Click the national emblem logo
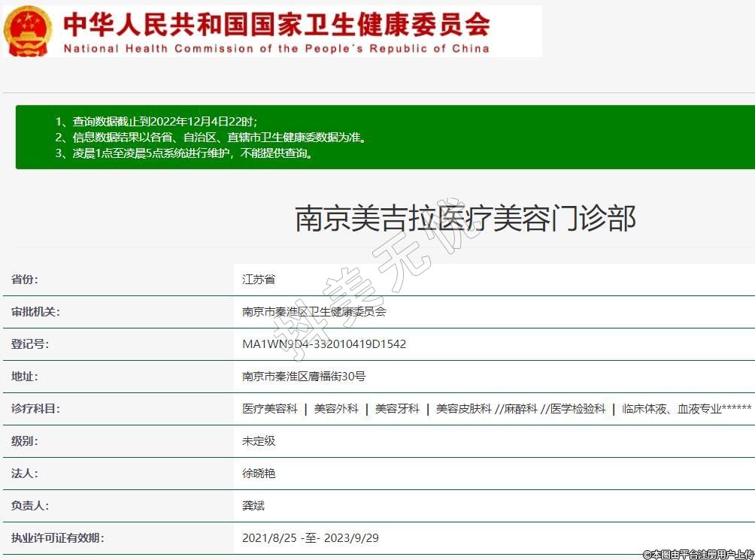Image resolution: width=755 pixels, height=560 pixels. (29, 32)
